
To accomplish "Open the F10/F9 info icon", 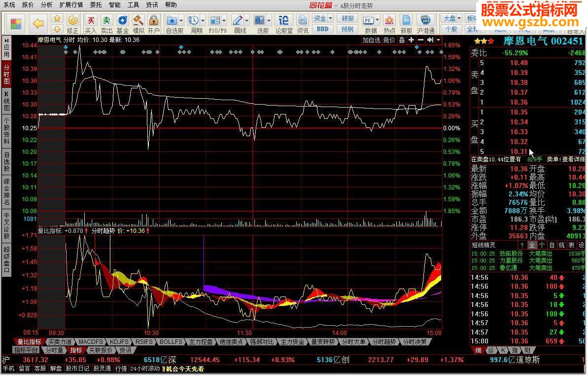I will click(x=215, y=20).
